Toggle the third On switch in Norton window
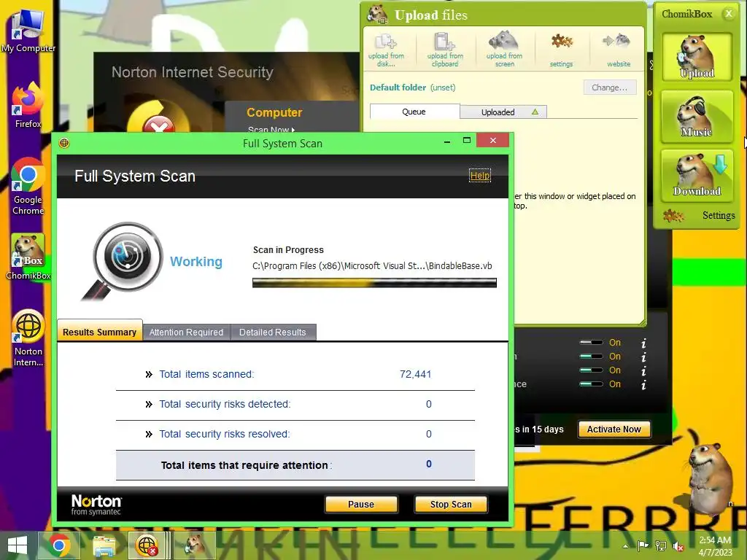This screenshot has height=560, width=747. point(591,370)
